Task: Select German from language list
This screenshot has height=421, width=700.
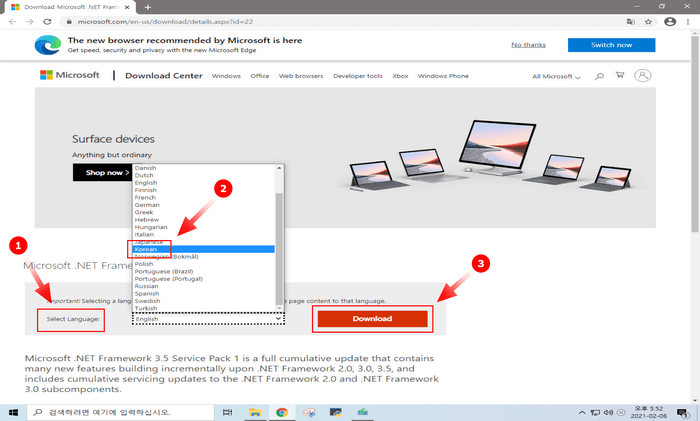Action: 147,205
